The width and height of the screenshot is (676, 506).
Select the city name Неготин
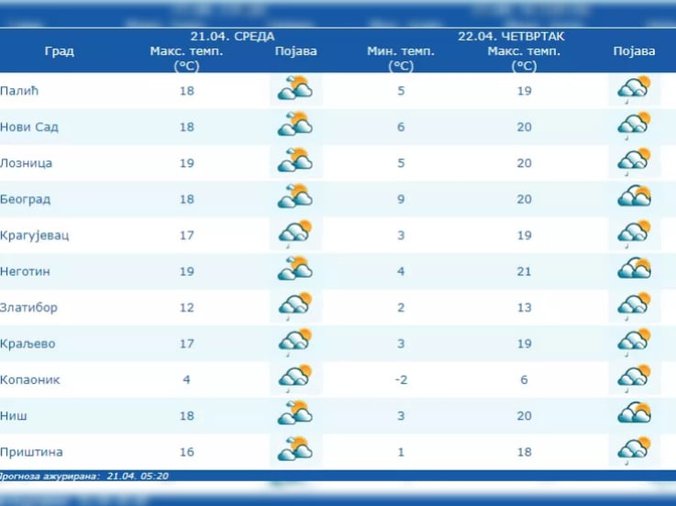(25, 272)
